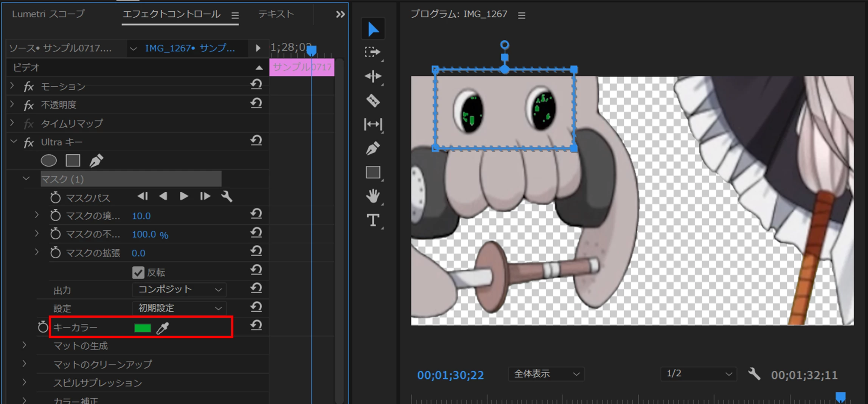Click マスクの境界 value 10.0
The image size is (868, 404).
pos(141,216)
